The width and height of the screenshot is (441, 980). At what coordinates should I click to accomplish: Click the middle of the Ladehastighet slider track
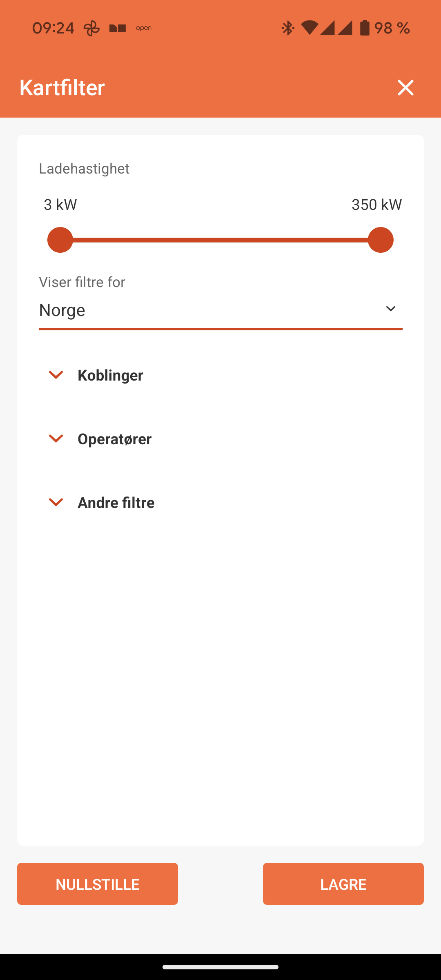(220, 240)
